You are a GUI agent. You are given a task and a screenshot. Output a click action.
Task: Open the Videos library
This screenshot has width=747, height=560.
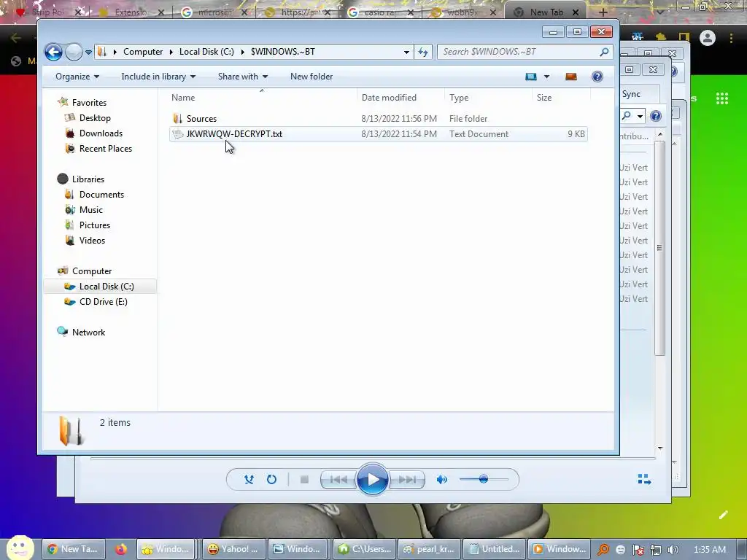92,241
